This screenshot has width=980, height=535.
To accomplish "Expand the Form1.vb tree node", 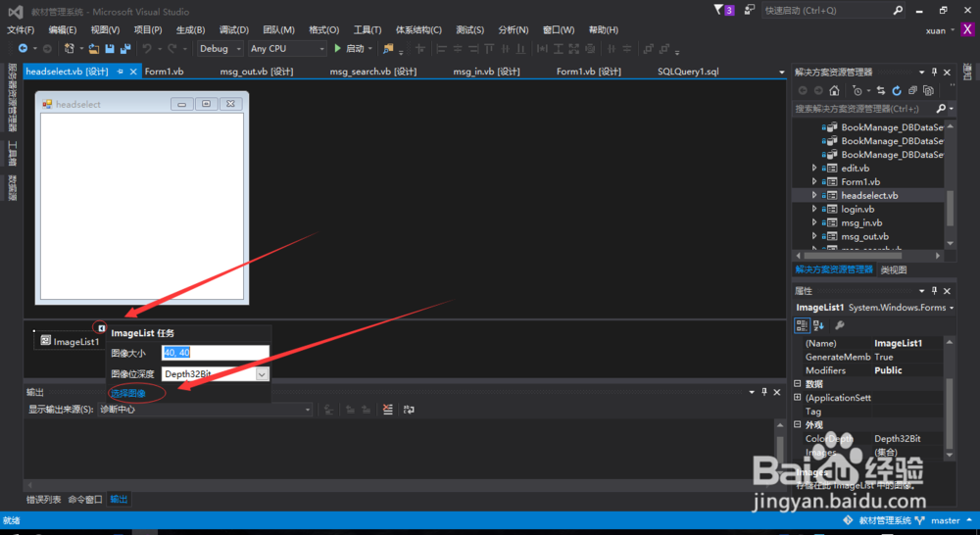I will pos(813,182).
